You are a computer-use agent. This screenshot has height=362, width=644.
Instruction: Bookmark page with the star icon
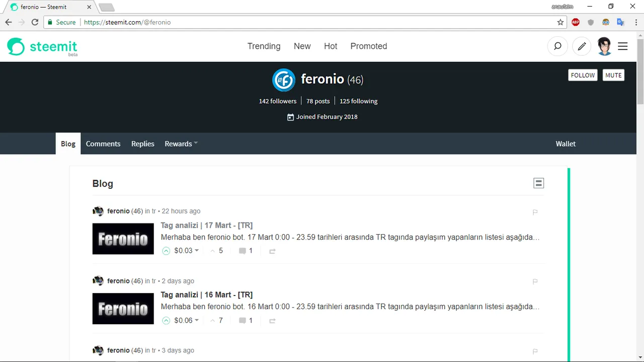(x=560, y=22)
